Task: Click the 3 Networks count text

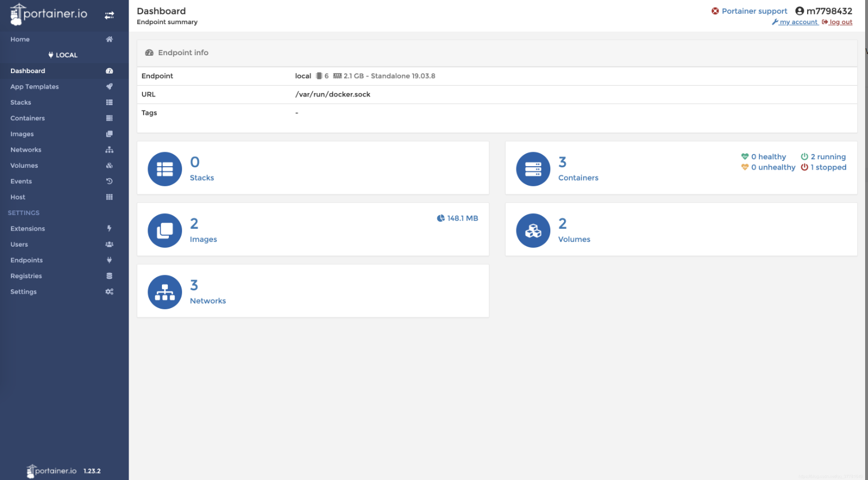Action: coord(194,285)
